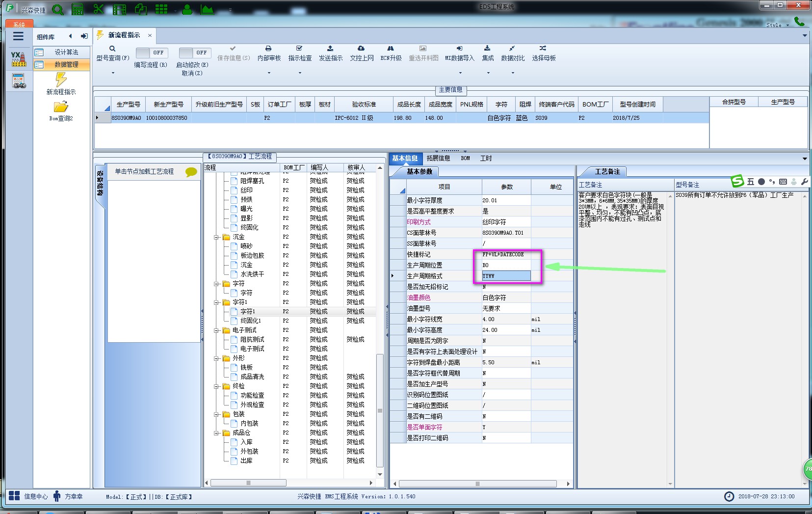Switch to BOM tab
Image resolution: width=812 pixels, height=514 pixels.
[x=466, y=158]
